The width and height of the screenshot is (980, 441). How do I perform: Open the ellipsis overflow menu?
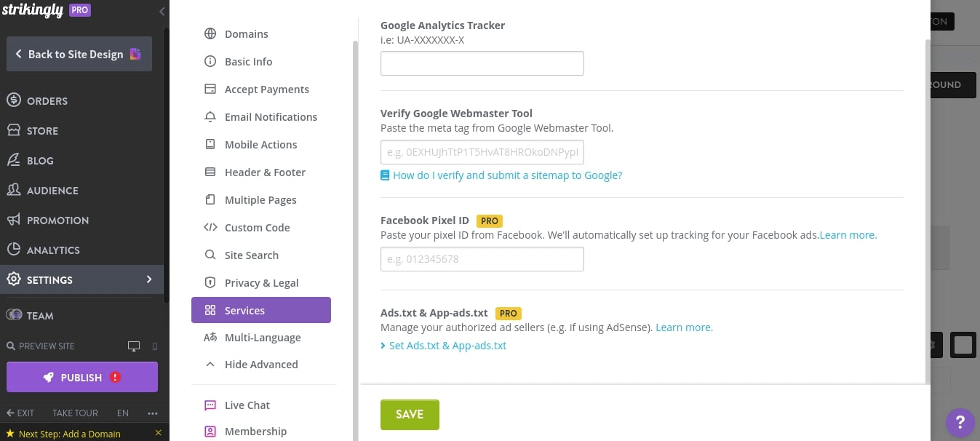tap(152, 413)
